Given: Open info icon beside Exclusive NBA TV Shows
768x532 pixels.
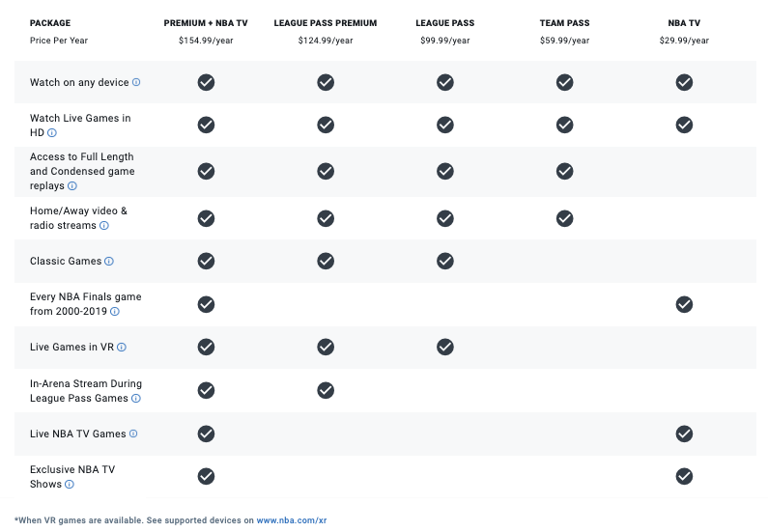Looking at the screenshot, I should point(70,484).
